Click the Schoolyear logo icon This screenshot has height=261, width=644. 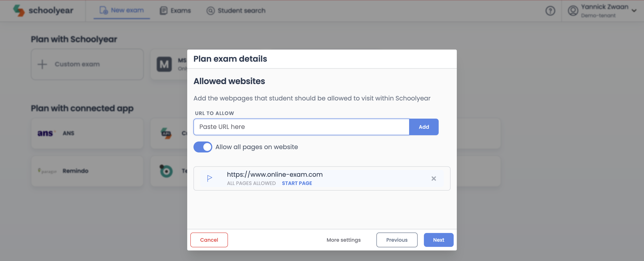[x=19, y=11]
